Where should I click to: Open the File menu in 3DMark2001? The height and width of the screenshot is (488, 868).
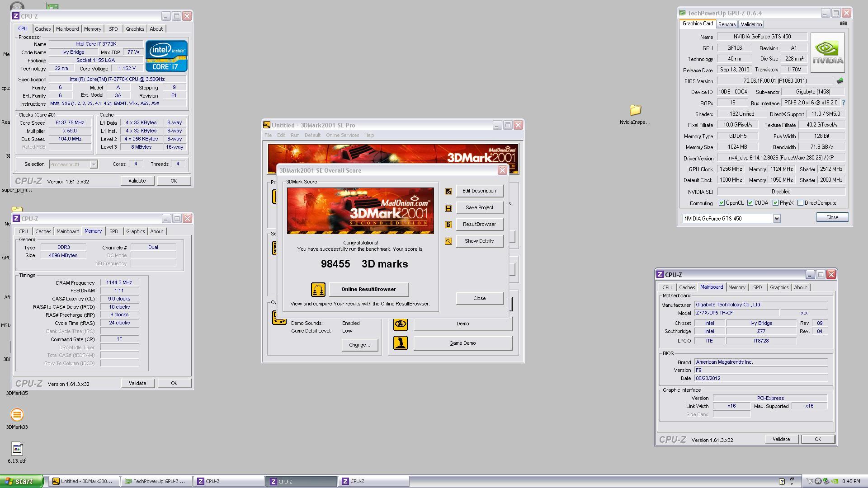pyautogui.click(x=268, y=135)
